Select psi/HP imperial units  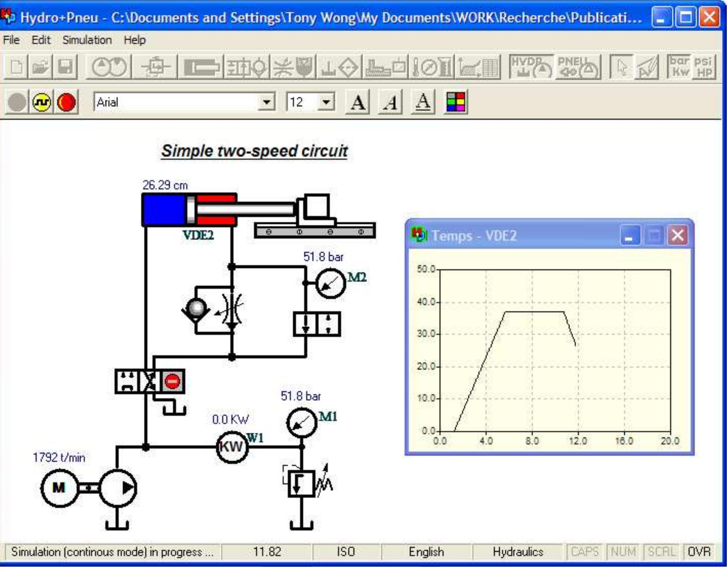704,67
